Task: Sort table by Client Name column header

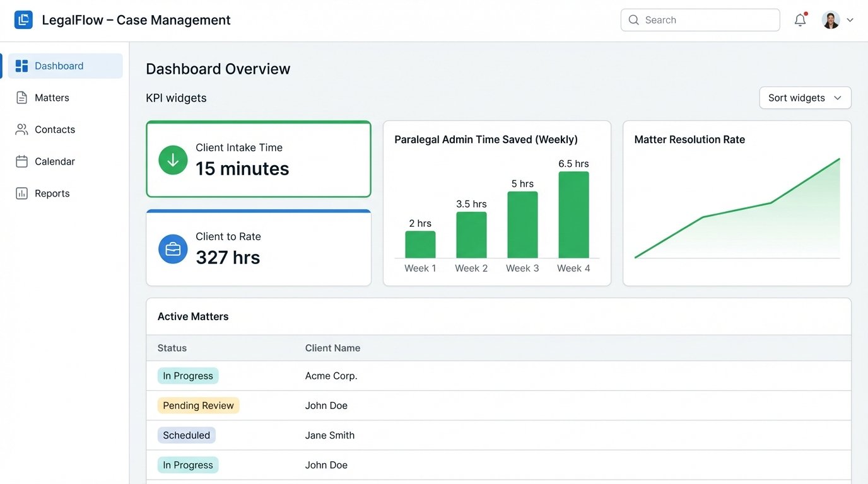Action: (x=332, y=348)
